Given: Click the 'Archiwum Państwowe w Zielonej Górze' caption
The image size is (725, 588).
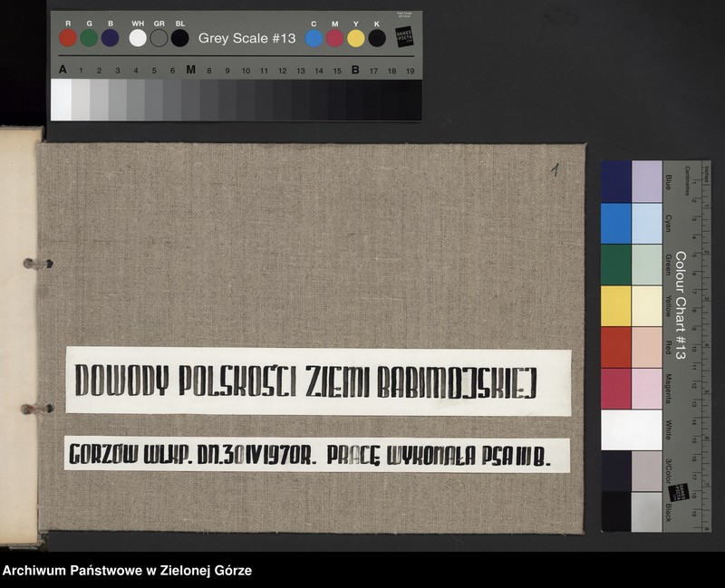Looking at the screenshot, I should [127, 571].
